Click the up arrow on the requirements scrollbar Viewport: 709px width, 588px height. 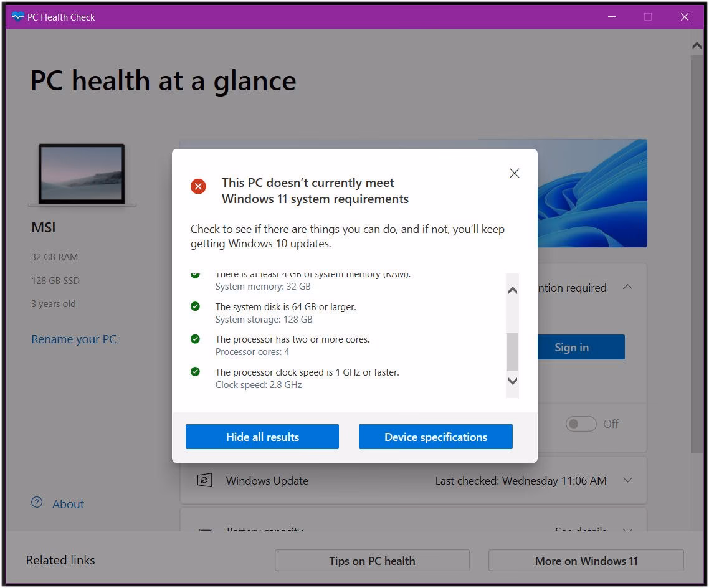[x=512, y=290]
